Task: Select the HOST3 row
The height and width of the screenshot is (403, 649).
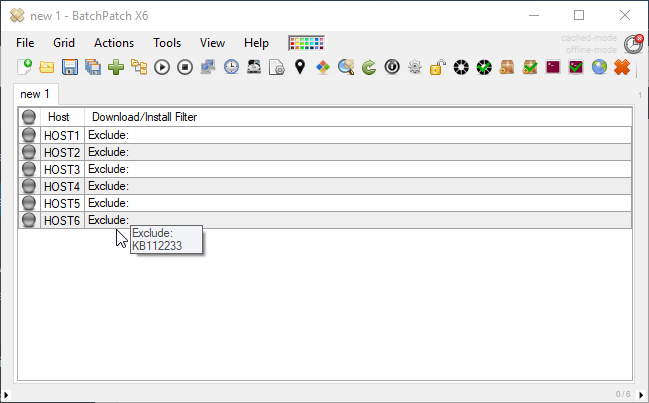Action: tap(62, 169)
